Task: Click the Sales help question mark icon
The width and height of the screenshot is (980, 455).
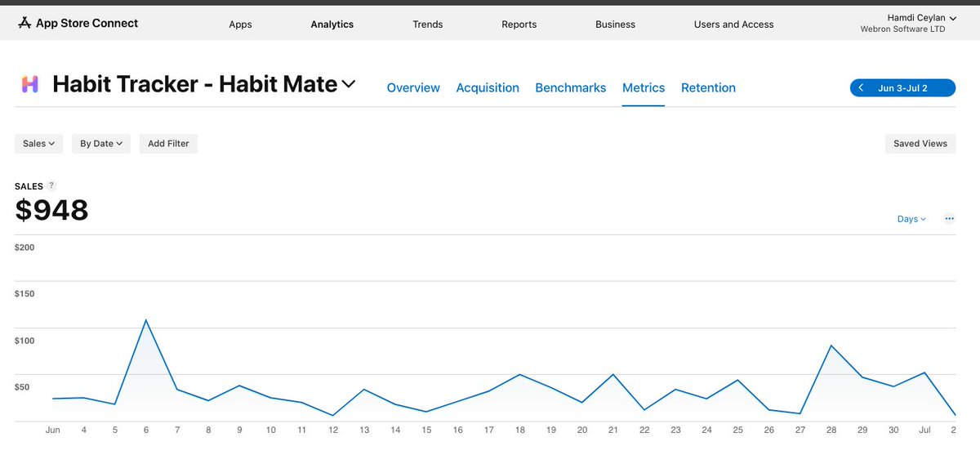Action: (51, 185)
